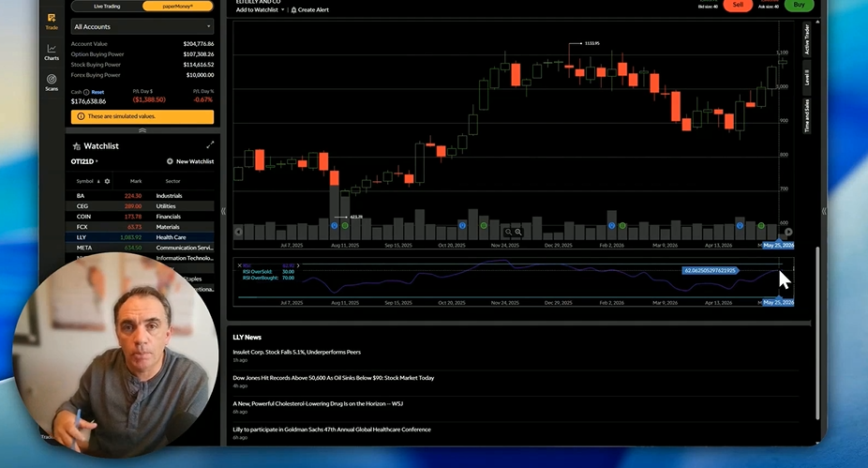The image size is (868, 468).
Task: Switch to Live Trading mode
Action: 107,7
